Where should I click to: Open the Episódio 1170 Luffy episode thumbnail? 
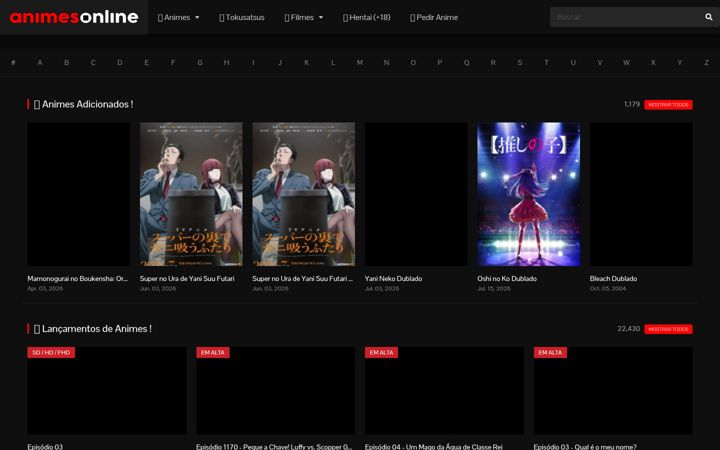pyautogui.click(x=276, y=390)
